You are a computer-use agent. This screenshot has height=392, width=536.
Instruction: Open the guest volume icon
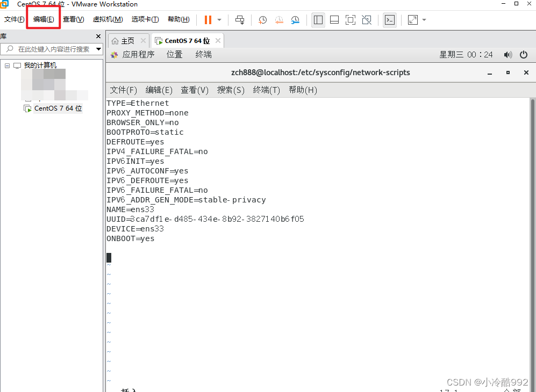pyautogui.click(x=508, y=54)
